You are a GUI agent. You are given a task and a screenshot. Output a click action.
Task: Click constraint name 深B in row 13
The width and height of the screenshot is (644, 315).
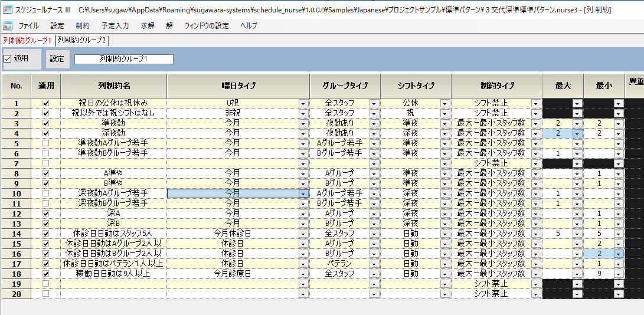click(x=114, y=223)
